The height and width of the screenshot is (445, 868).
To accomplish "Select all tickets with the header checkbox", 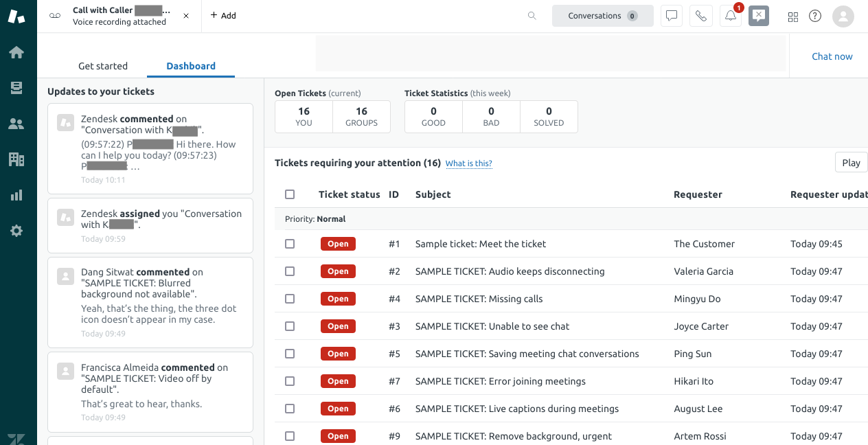I will (289, 194).
